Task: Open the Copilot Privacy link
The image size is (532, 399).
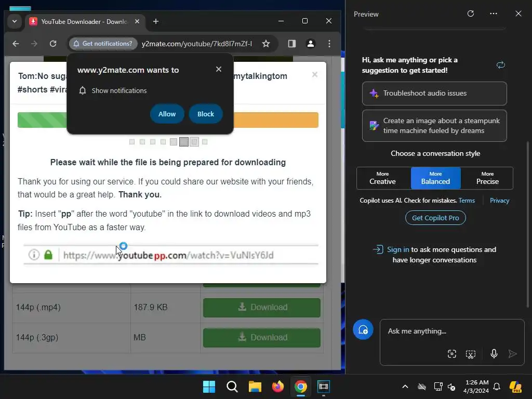Action: point(499,201)
